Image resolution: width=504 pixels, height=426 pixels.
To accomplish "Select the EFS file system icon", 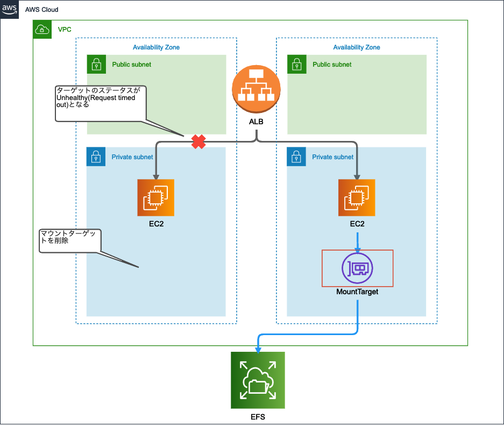I will pos(258,380).
